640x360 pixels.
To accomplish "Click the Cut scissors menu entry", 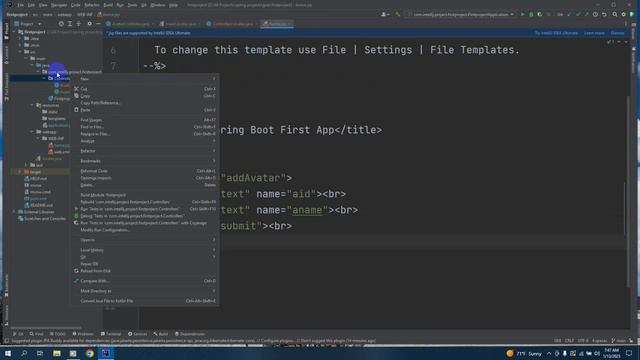I will [145, 89].
